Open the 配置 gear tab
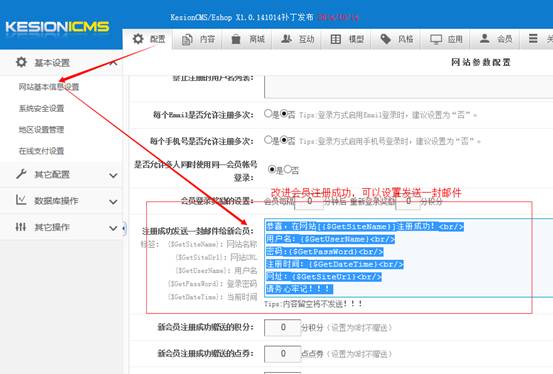553x374 pixels. point(148,39)
